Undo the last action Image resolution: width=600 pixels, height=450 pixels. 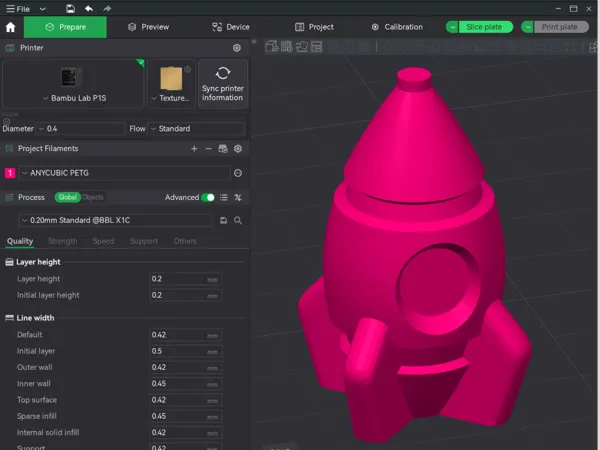(89, 8)
